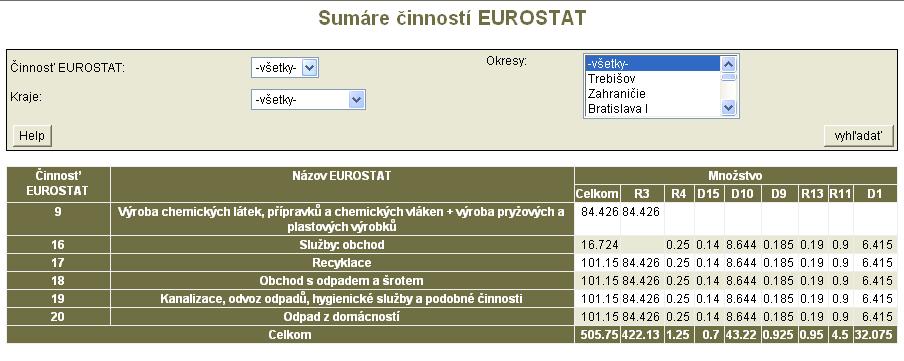
Task: Click the R13 column header
Action: pyautogui.click(x=812, y=193)
